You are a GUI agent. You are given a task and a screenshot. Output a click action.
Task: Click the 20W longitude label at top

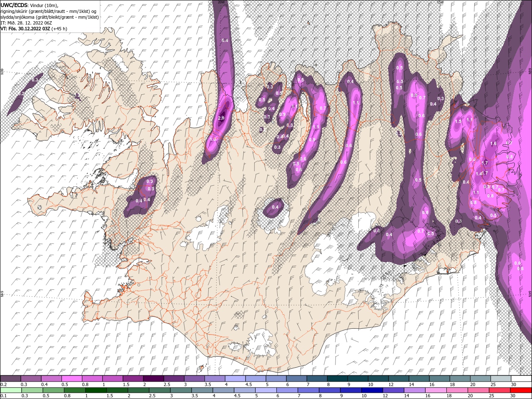(x=221, y=2)
